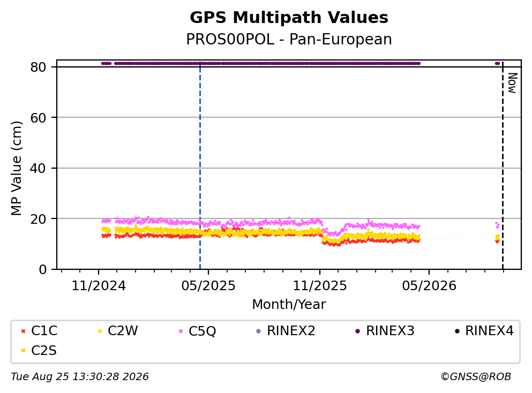532x393 pixels.
Task: Click the 11/2024 x-axis tick label
Action: coord(99,286)
